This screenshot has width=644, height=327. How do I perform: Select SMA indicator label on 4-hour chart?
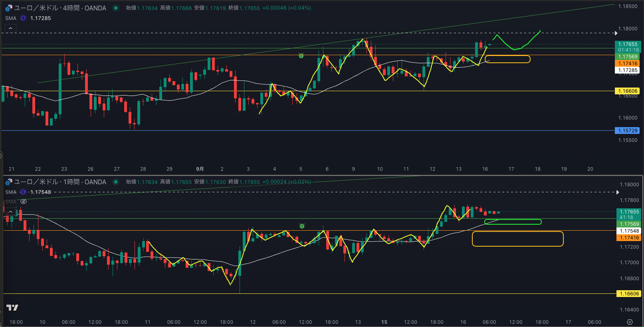pos(11,18)
